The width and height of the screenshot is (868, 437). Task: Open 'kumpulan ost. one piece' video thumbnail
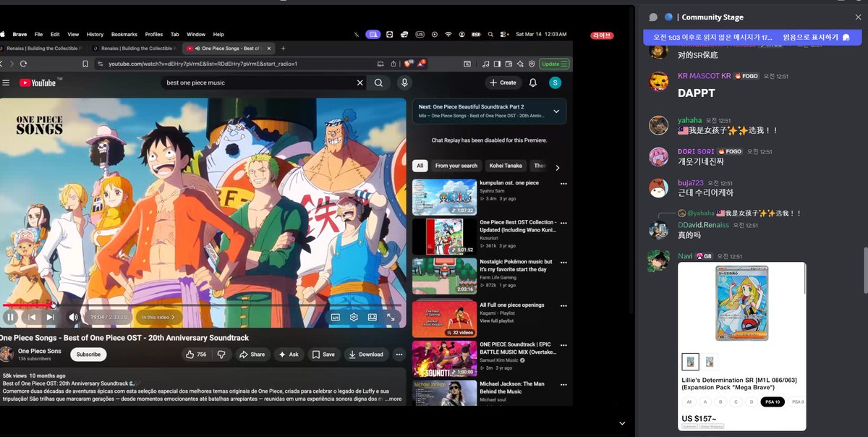coord(444,198)
